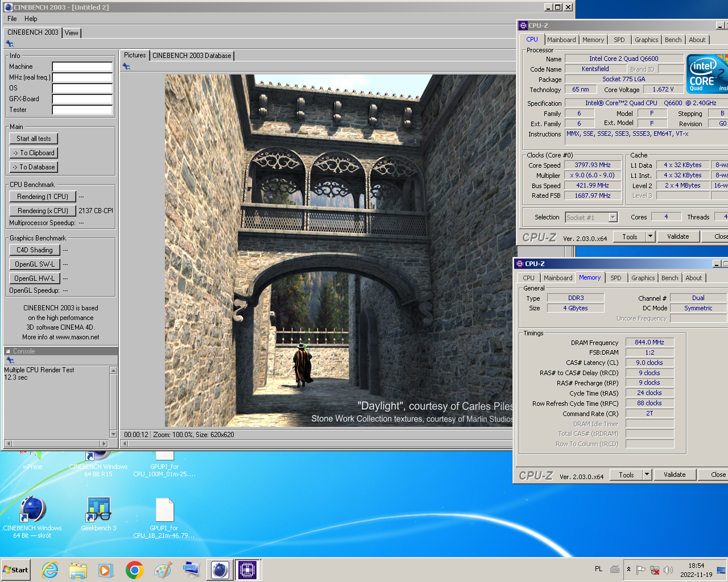Viewport: 728px width, 582px height.
Task: Launch Windows Media Player from taskbar
Action: click(106, 570)
